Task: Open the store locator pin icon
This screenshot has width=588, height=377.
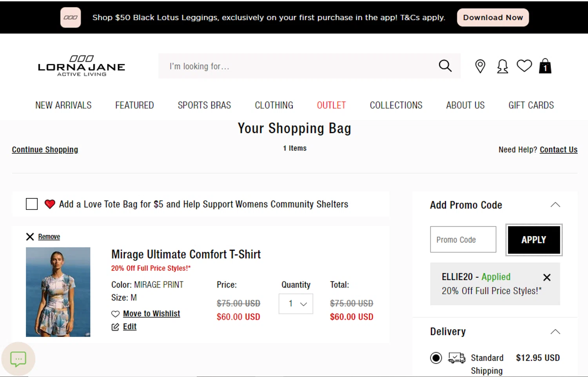Action: [x=480, y=66]
